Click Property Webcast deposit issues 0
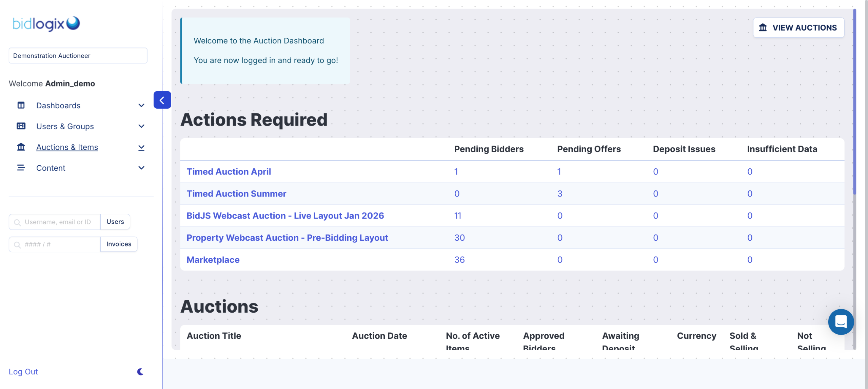This screenshot has height=389, width=868. coord(656,238)
